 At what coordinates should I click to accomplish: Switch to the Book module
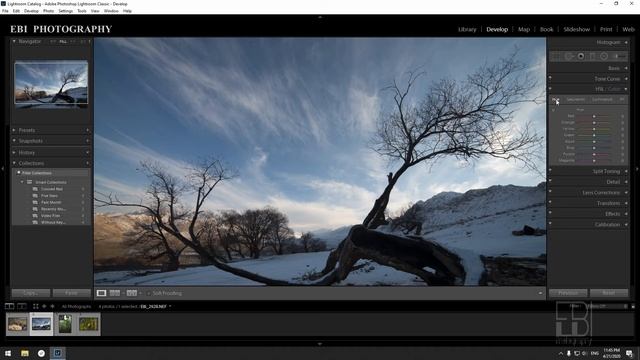(547, 29)
